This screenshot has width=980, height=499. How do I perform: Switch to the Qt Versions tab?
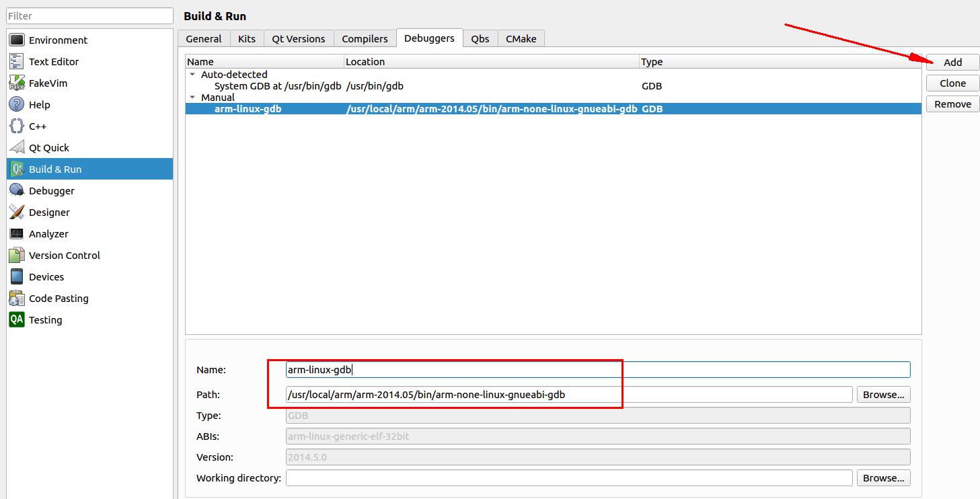click(x=299, y=39)
